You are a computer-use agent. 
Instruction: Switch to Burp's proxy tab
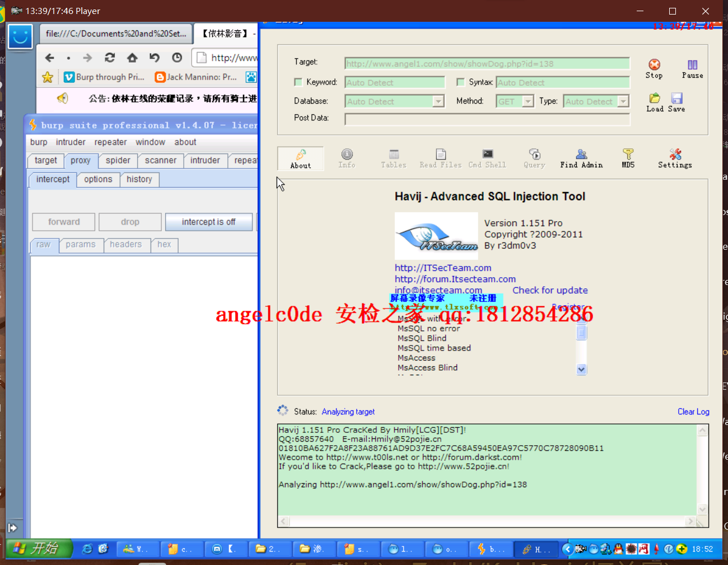81,161
